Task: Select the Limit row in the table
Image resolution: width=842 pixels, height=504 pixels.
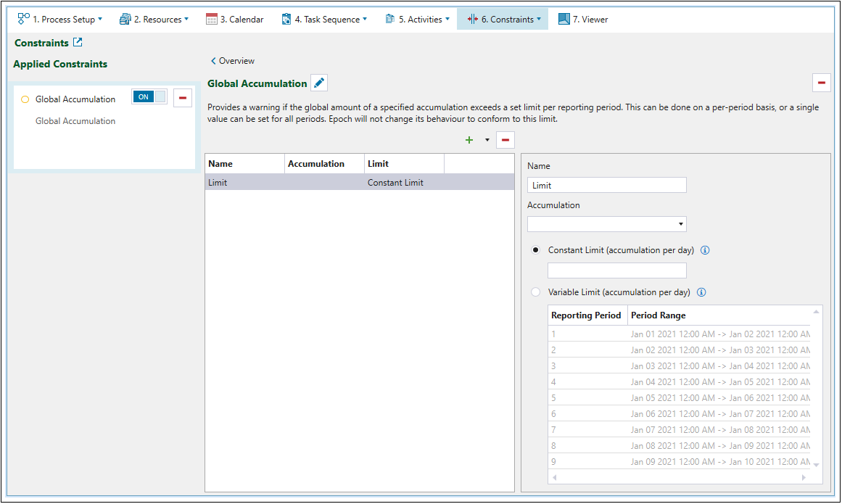Action: [359, 183]
